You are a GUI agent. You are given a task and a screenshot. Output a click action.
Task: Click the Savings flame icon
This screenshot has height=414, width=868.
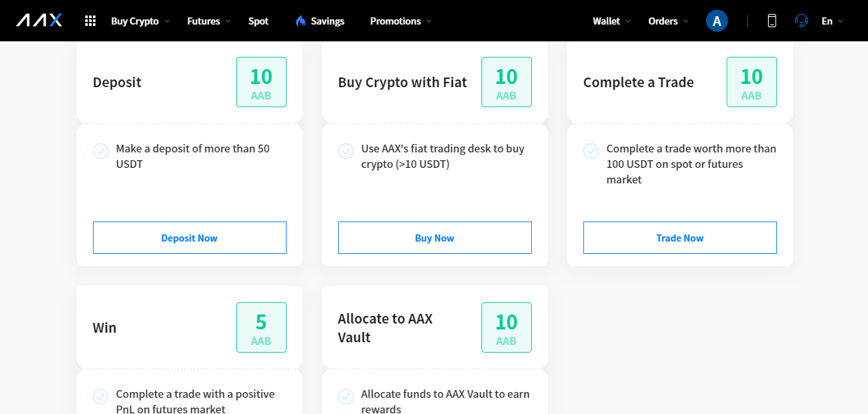click(x=301, y=21)
